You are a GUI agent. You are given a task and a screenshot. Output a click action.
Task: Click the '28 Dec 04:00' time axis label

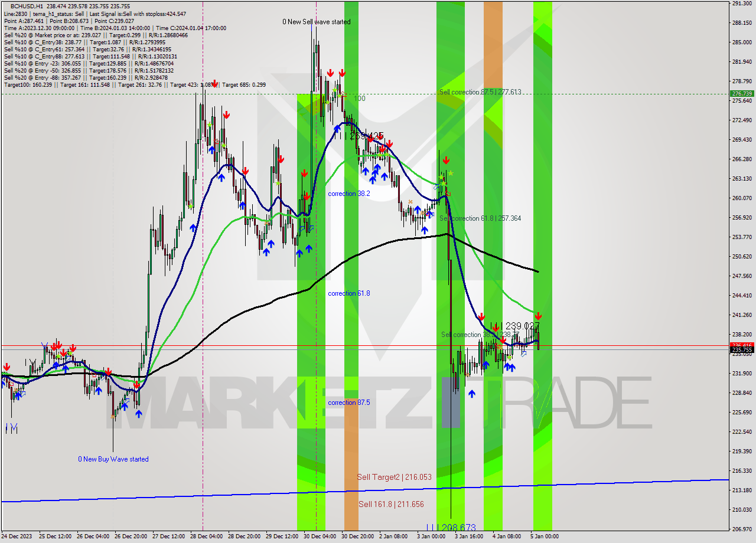[x=206, y=537]
